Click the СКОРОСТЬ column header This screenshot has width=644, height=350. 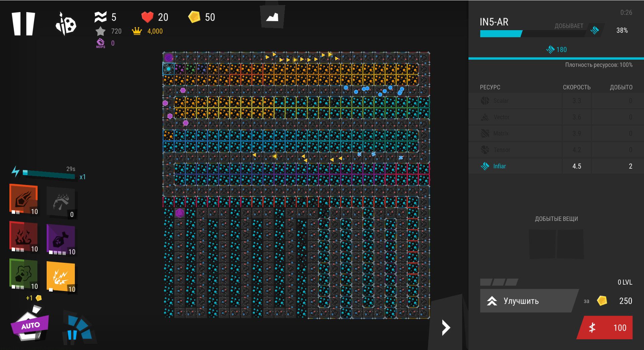(577, 87)
